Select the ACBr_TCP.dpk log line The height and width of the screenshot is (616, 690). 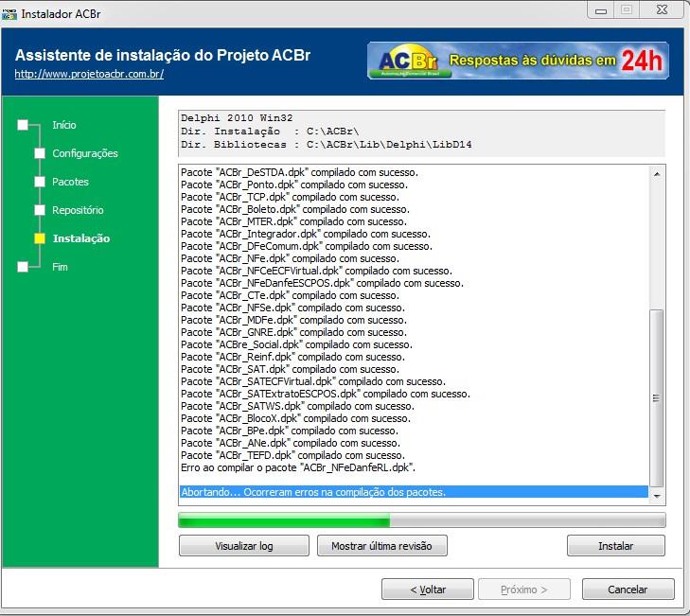click(290, 197)
